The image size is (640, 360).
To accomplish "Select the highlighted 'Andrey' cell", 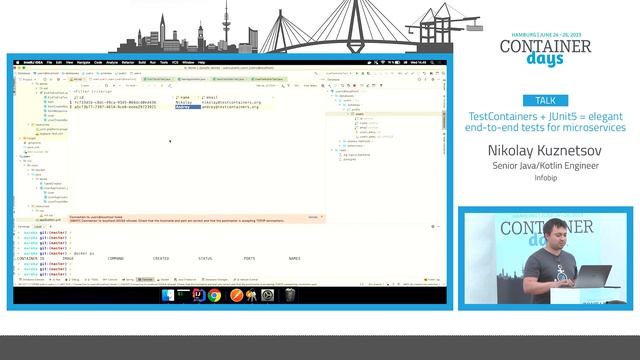I will click(x=188, y=107).
